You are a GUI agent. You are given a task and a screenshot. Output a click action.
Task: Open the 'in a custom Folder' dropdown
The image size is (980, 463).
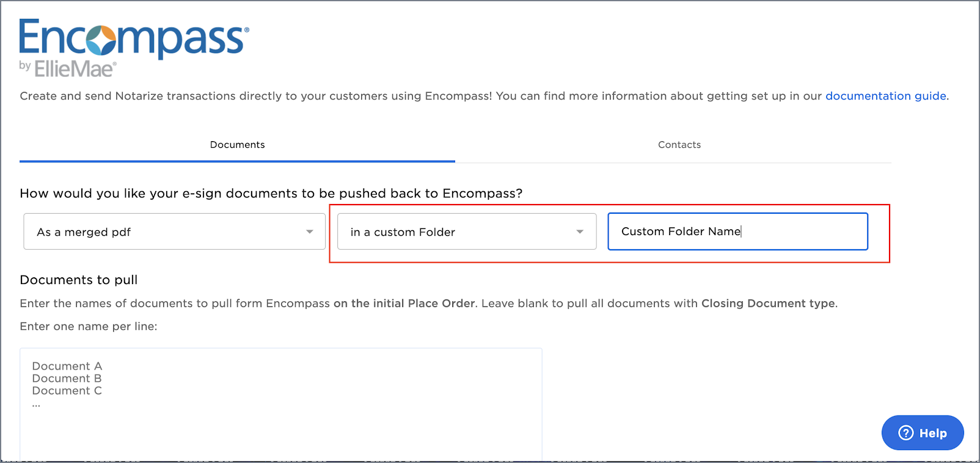pyautogui.click(x=467, y=231)
